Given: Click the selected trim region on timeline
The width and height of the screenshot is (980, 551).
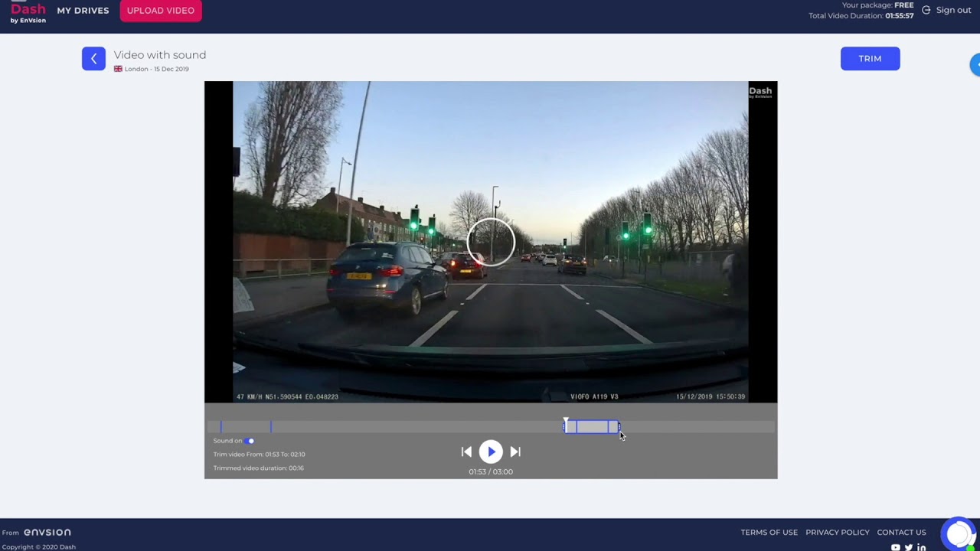Looking at the screenshot, I should coord(592,427).
